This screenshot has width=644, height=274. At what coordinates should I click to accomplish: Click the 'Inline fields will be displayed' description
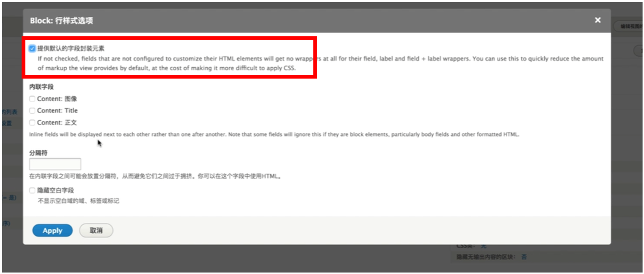274,134
